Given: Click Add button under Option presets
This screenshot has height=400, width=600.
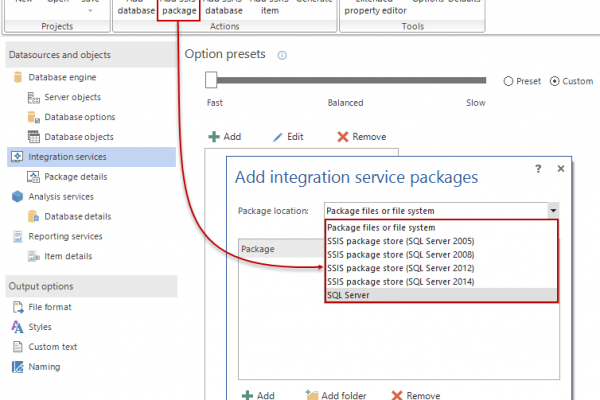Looking at the screenshot, I should (225, 137).
